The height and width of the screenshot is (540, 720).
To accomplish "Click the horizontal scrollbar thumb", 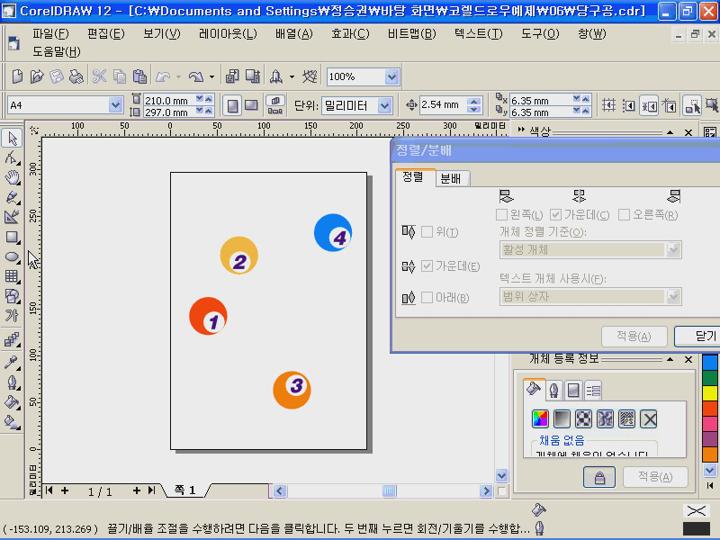I will (x=389, y=491).
